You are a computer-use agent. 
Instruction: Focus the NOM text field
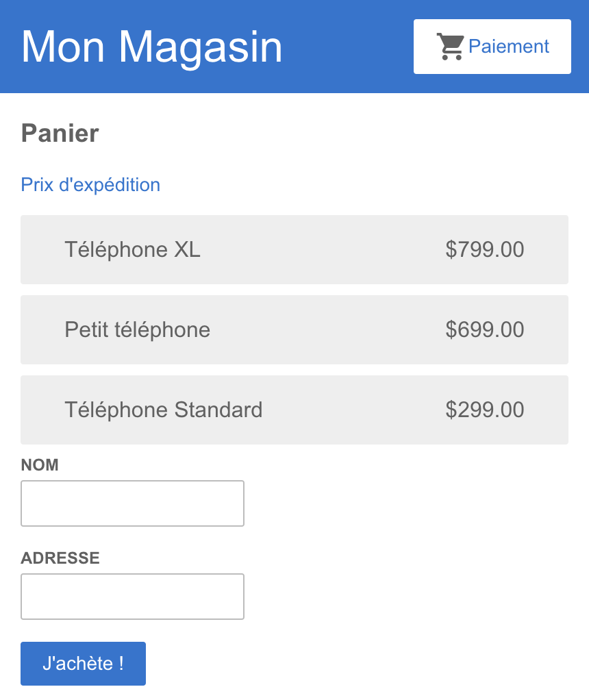point(133,503)
